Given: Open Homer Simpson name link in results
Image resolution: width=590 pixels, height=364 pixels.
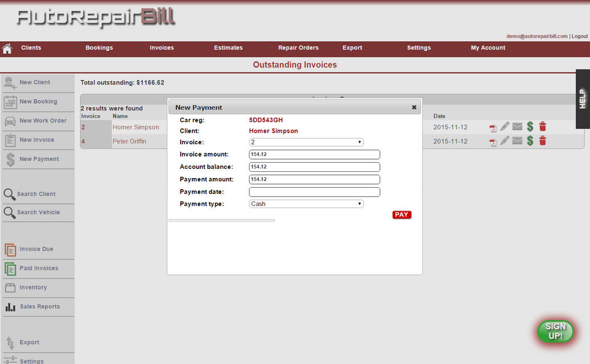Looking at the screenshot, I should (136, 127).
